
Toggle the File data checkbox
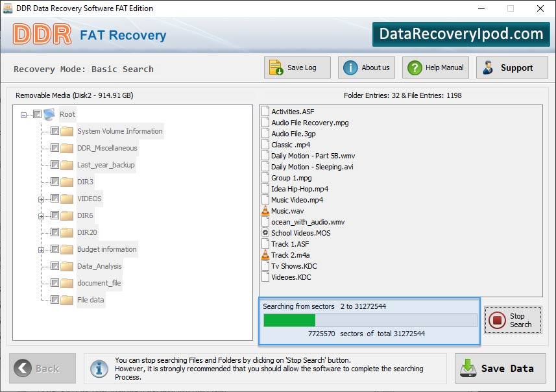[54, 300]
